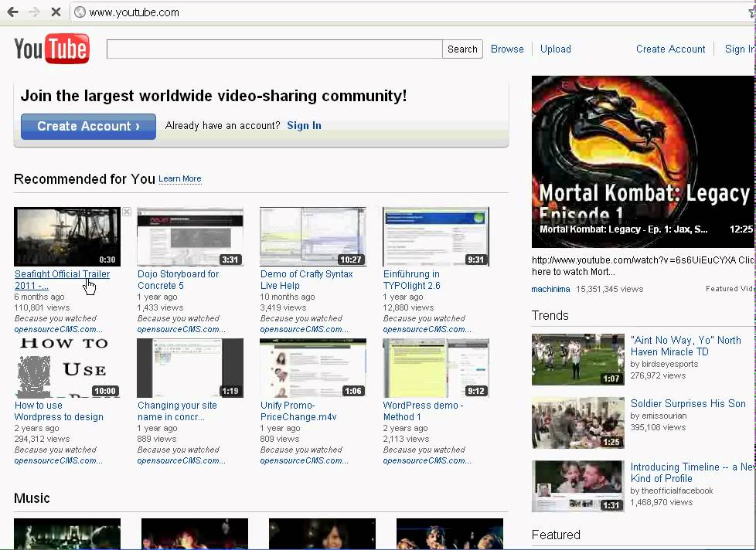
Task: Dismiss the Seafight recommendation with the small X
Action: pyautogui.click(x=127, y=212)
